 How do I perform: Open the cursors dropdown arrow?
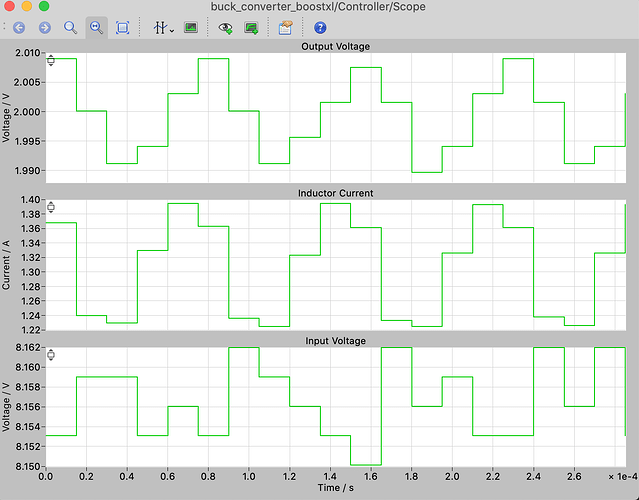click(172, 31)
